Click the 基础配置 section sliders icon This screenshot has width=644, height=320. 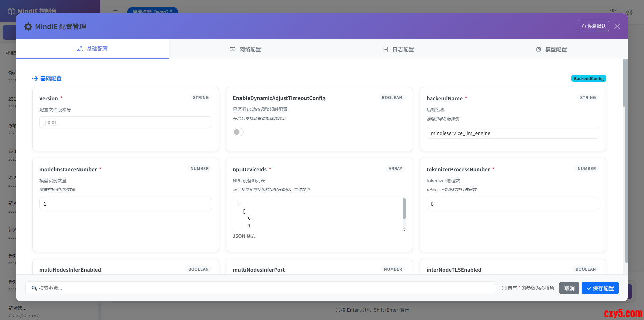tap(35, 78)
